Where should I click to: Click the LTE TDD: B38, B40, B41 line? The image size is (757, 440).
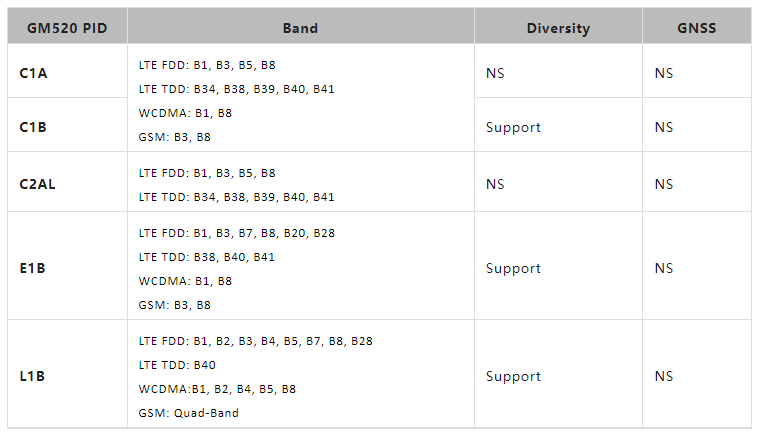[207, 257]
